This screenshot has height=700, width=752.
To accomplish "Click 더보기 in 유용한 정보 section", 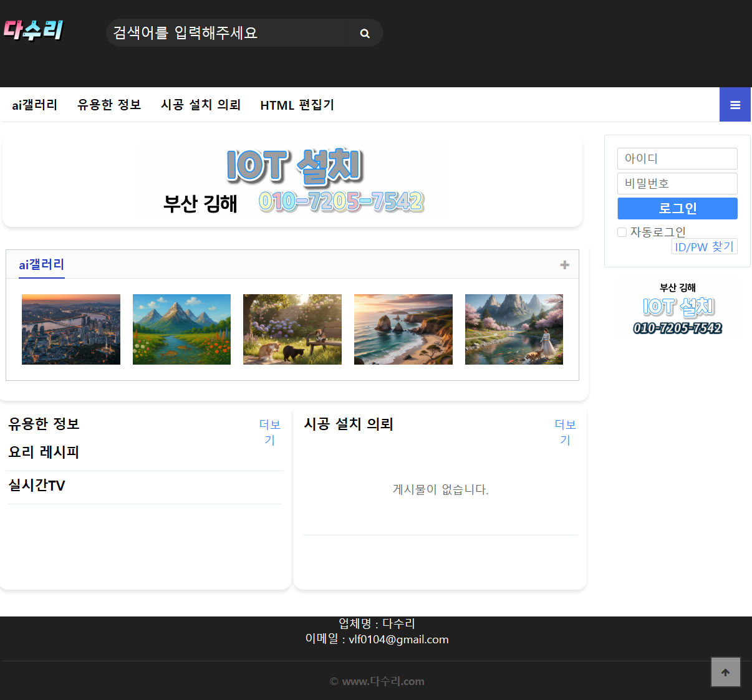I will pyautogui.click(x=269, y=432).
